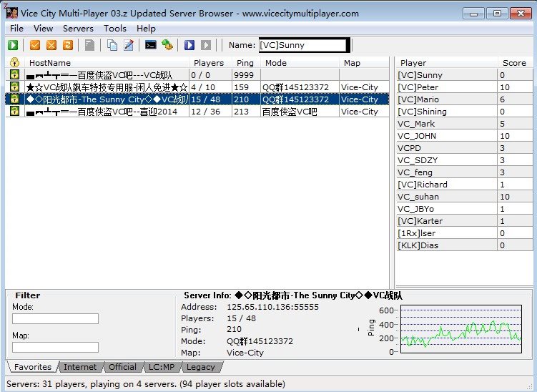The height and width of the screenshot is (392, 537).
Task: Select player [VC]Sunny in player list
Action: click(464, 74)
